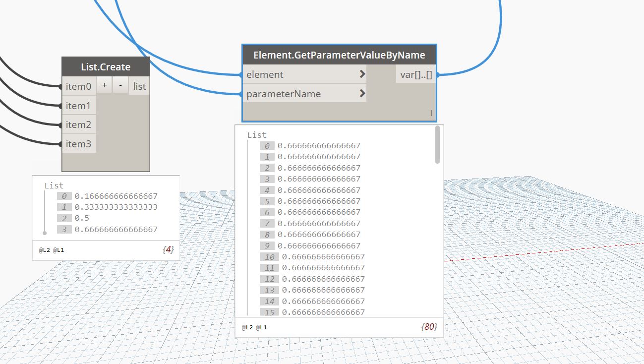Click @L2 @L1 label under the 80-item list
The height and width of the screenshot is (364, 644).
pos(254,328)
